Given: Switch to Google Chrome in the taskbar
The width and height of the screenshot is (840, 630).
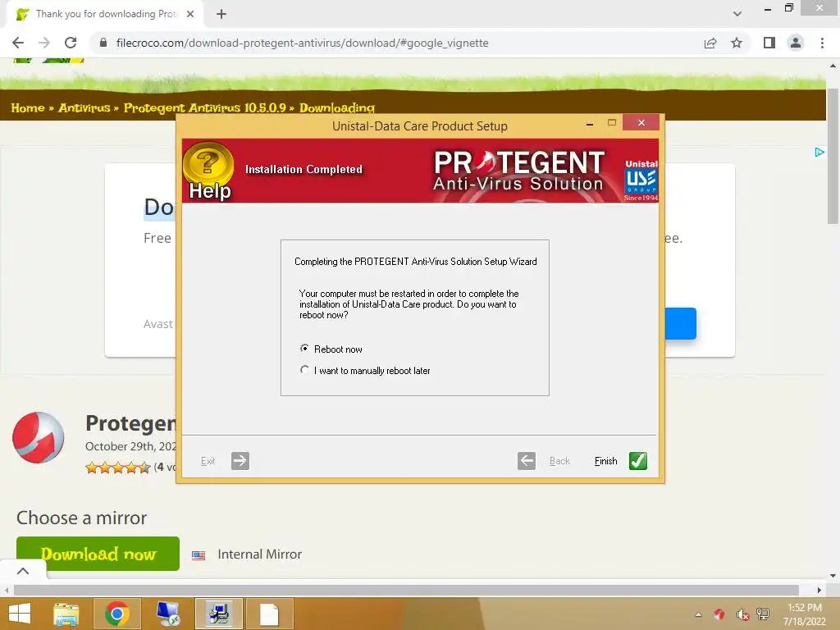Looking at the screenshot, I should (116, 614).
